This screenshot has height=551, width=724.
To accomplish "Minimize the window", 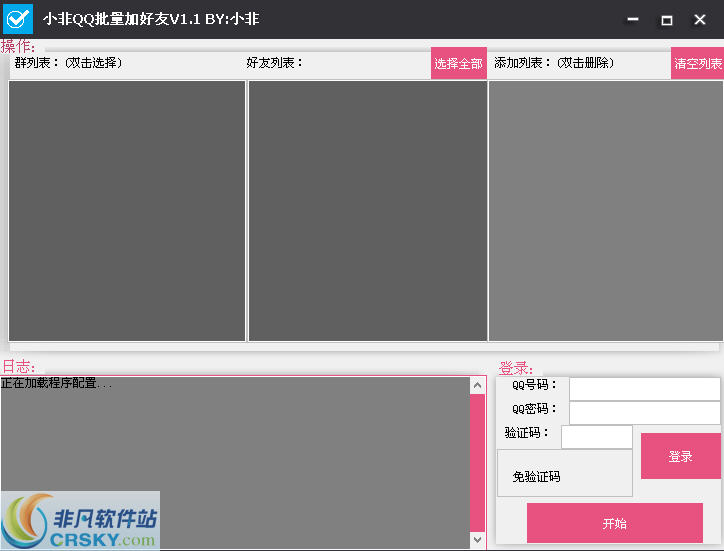I will click(x=633, y=19).
